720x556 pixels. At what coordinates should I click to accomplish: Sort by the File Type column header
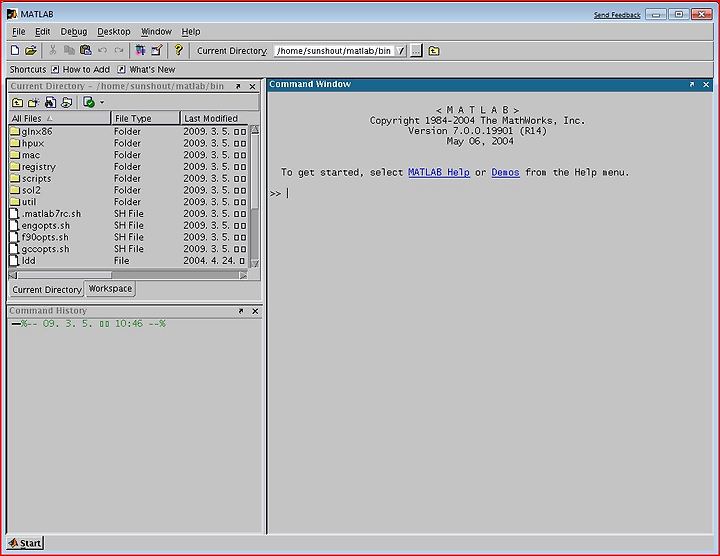coord(146,118)
